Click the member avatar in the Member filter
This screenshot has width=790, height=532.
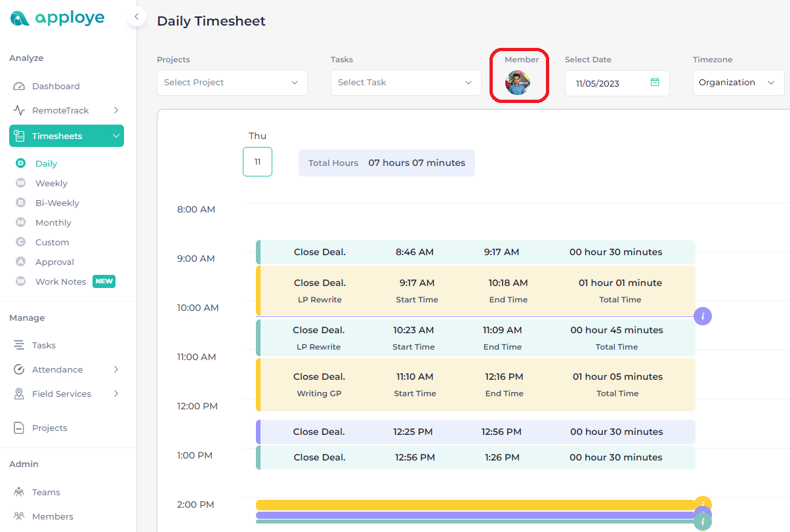click(x=519, y=82)
